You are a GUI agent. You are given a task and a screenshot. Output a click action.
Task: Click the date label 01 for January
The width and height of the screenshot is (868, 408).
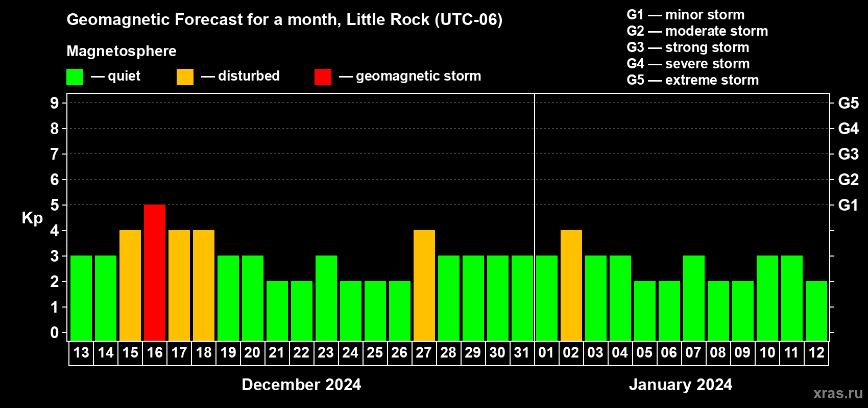[546, 352]
